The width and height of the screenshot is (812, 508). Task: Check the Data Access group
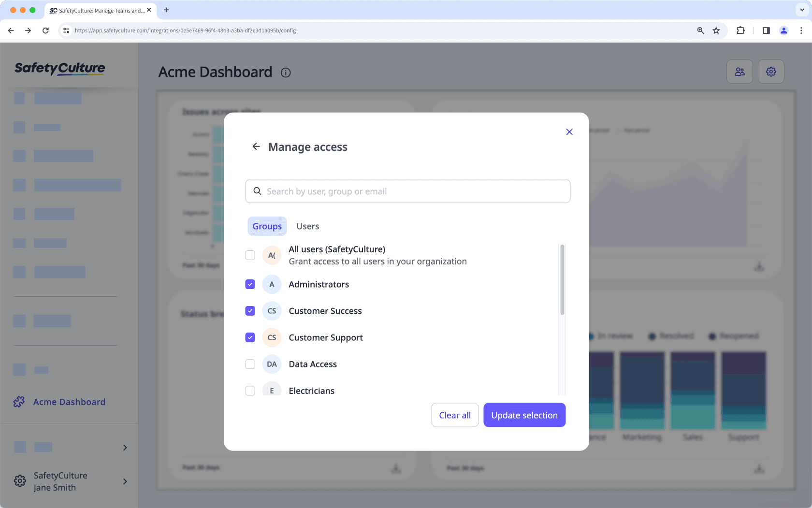click(x=250, y=364)
